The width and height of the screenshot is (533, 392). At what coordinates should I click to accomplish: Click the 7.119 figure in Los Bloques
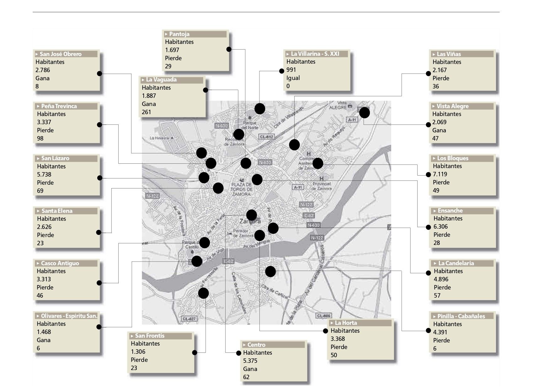pos(440,174)
